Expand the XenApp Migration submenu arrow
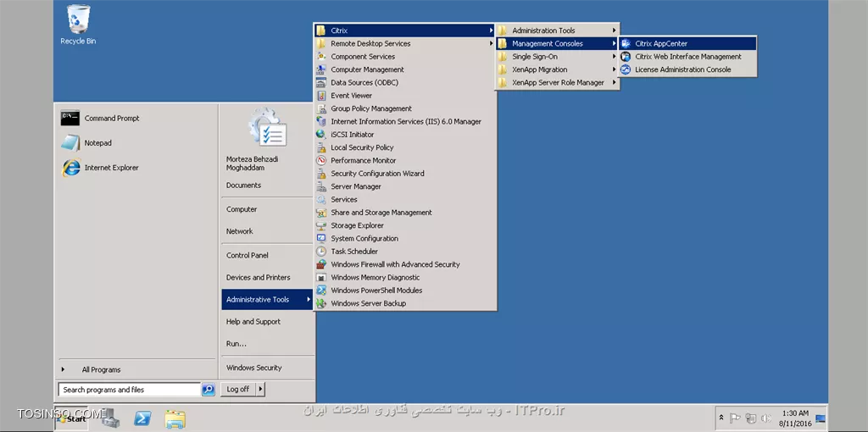 [x=614, y=69]
